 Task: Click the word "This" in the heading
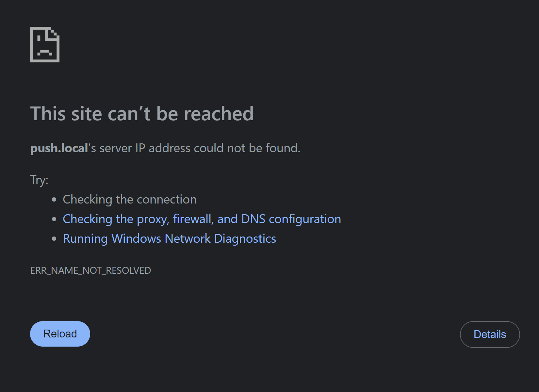pyautogui.click(x=48, y=114)
